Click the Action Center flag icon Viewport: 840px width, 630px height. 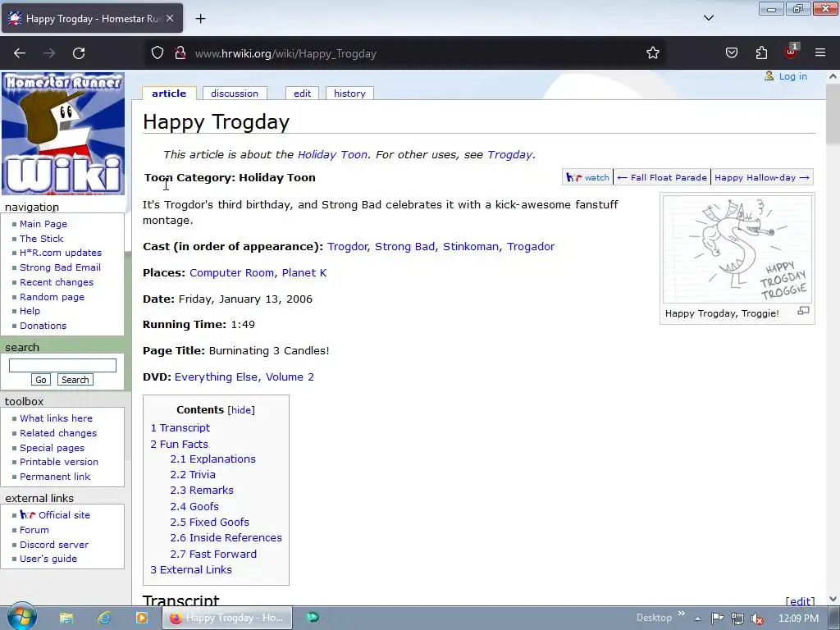coord(717,619)
